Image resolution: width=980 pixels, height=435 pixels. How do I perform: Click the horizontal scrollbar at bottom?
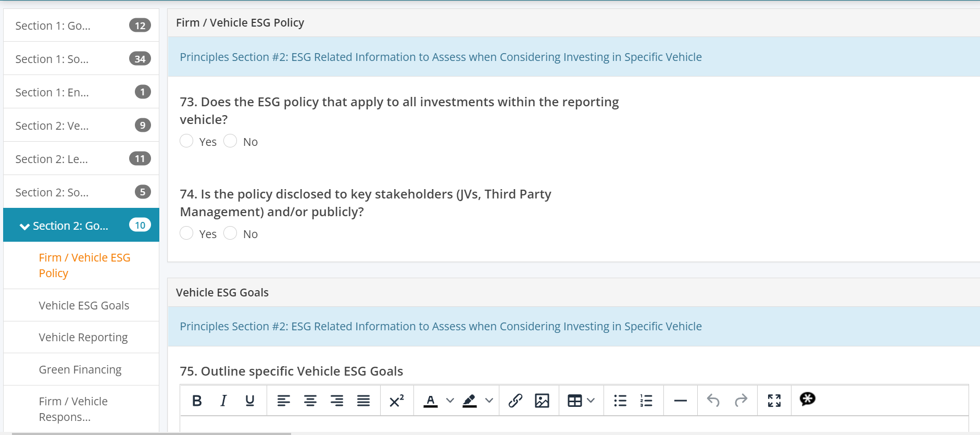click(151, 433)
